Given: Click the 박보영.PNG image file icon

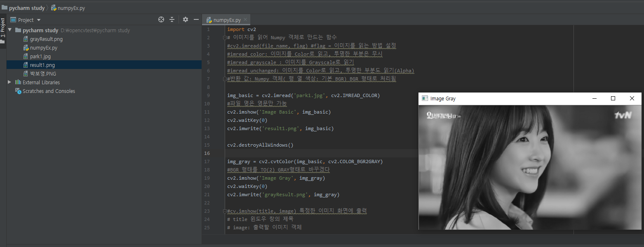Looking at the screenshot, I should point(26,74).
